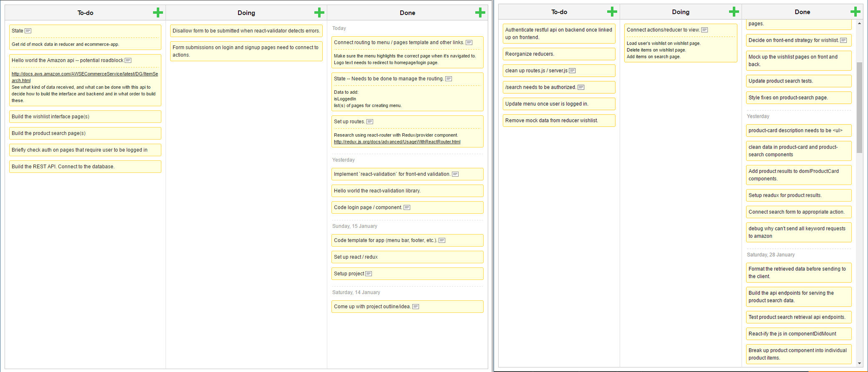Open note icon on 'Connect routing to menu' card
The image size is (868, 372).
(469, 42)
